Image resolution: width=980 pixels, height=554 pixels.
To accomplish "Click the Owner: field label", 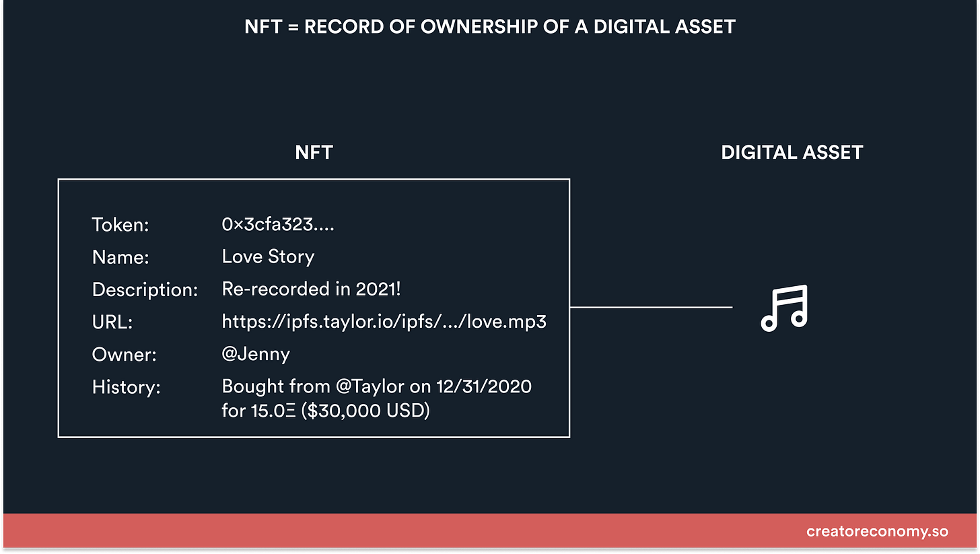I will click(124, 355).
